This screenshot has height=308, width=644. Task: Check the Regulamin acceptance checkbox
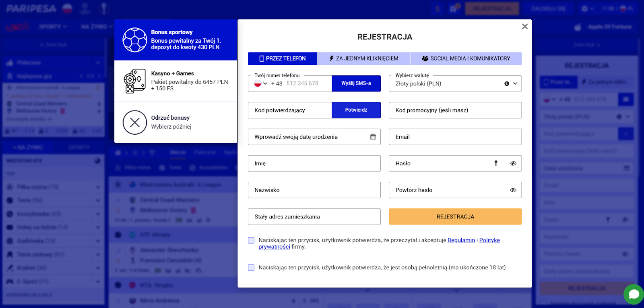(x=251, y=240)
